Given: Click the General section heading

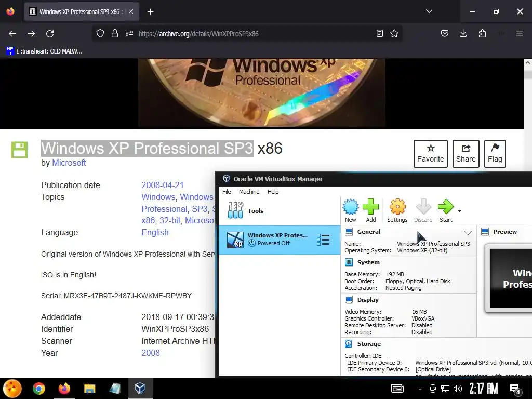Looking at the screenshot, I should pyautogui.click(x=369, y=232).
